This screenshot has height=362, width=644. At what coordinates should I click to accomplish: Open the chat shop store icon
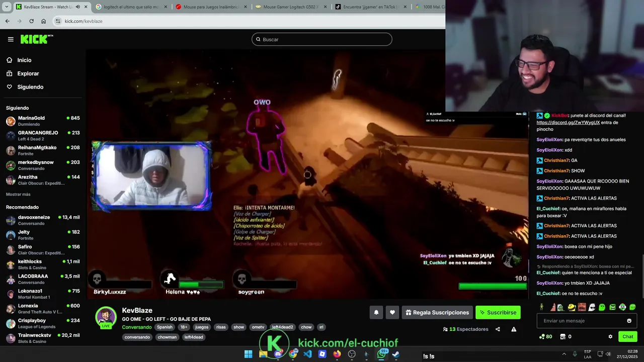click(563, 337)
